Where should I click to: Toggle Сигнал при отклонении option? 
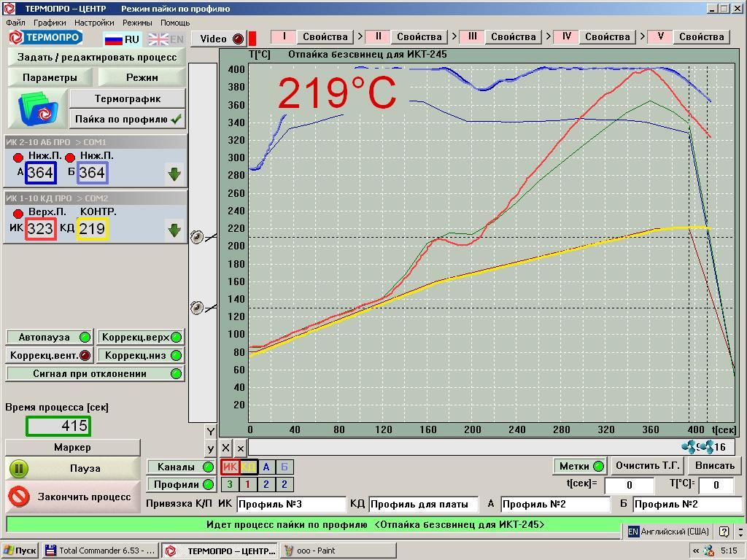point(95,374)
